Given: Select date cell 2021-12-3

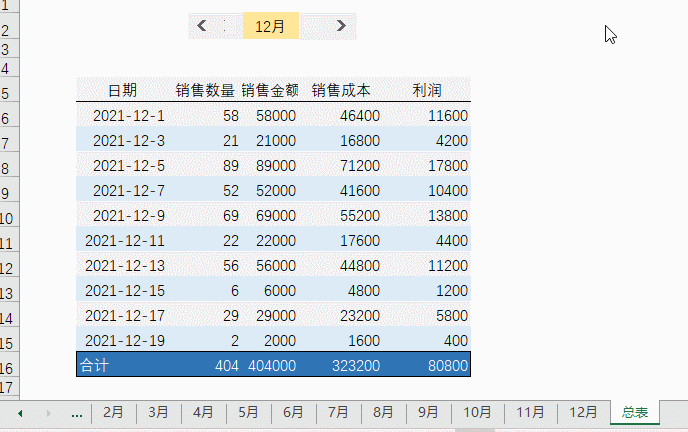Looking at the screenshot, I should (x=129, y=141).
